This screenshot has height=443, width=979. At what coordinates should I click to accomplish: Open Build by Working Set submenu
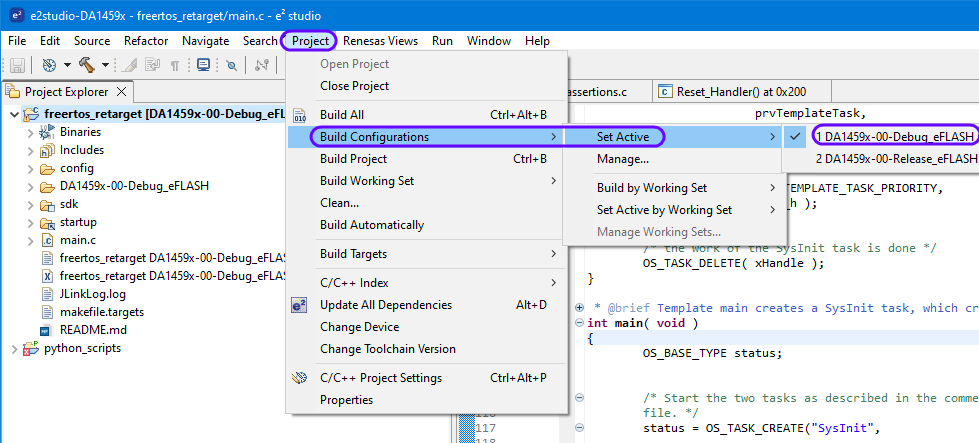674,188
